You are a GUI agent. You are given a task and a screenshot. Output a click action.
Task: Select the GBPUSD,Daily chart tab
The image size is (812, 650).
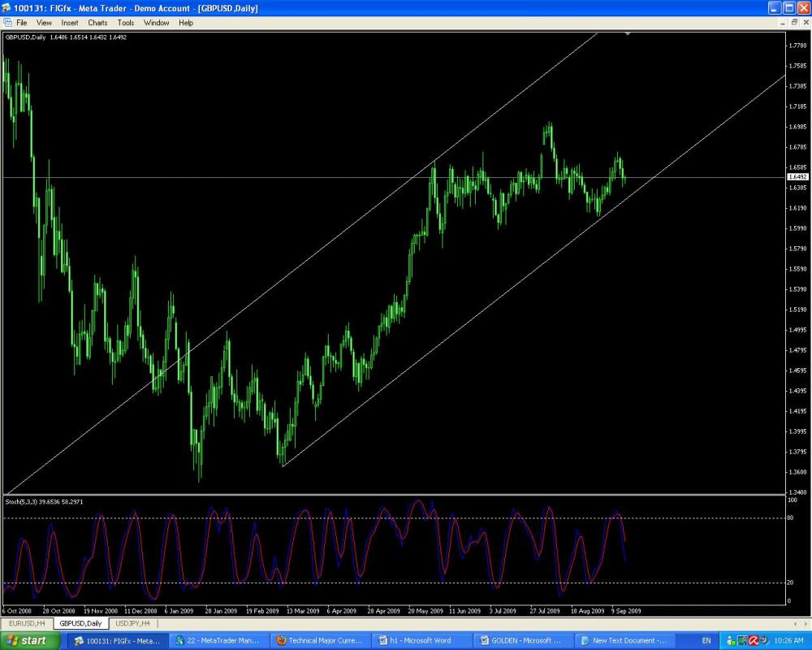(80, 623)
